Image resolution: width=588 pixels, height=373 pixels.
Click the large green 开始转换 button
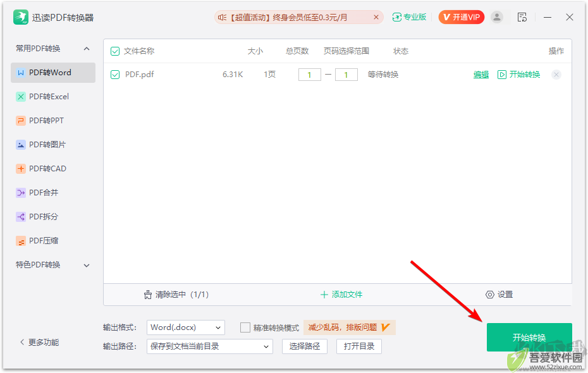point(529,337)
